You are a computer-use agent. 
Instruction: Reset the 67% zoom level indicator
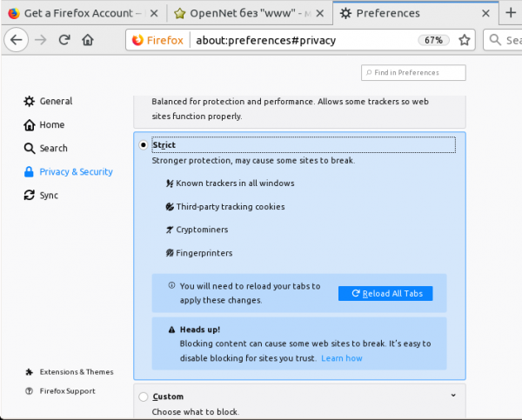pyautogui.click(x=432, y=40)
